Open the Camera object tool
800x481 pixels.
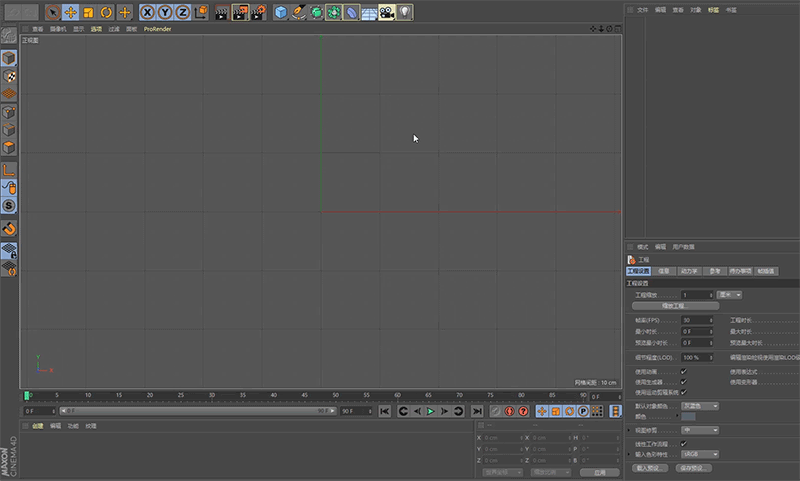386,12
